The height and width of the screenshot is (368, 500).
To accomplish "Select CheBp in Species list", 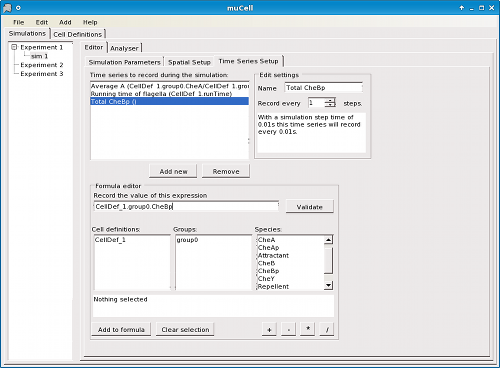I will coord(290,271).
